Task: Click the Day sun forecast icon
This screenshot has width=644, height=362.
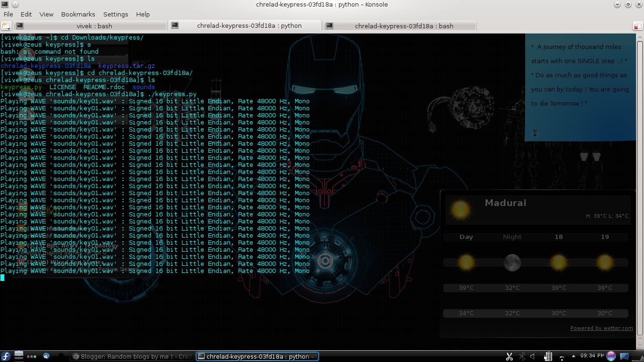Action: 466,263
